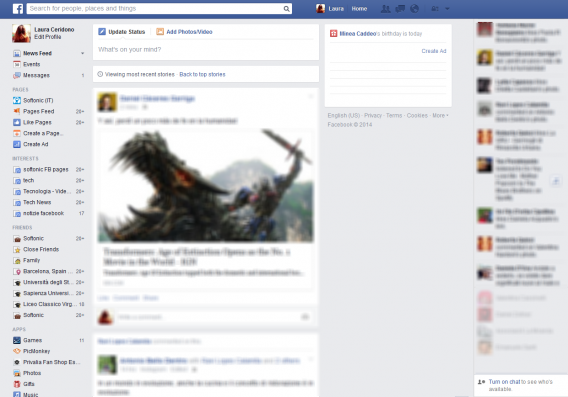Click the comment camera icon

click(305, 317)
